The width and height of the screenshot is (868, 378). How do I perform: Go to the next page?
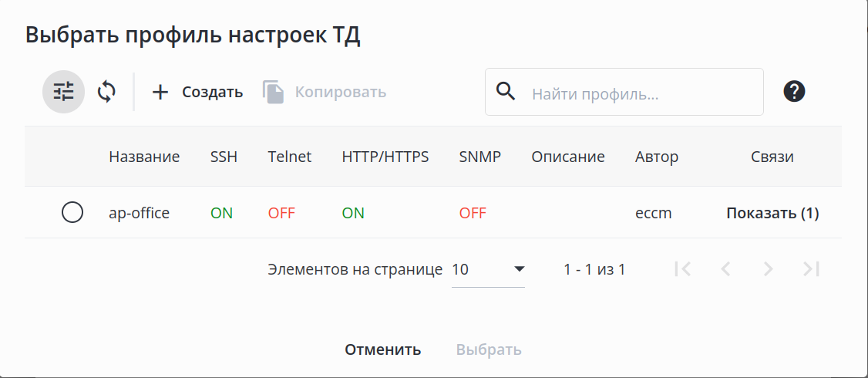pyautogui.click(x=768, y=268)
